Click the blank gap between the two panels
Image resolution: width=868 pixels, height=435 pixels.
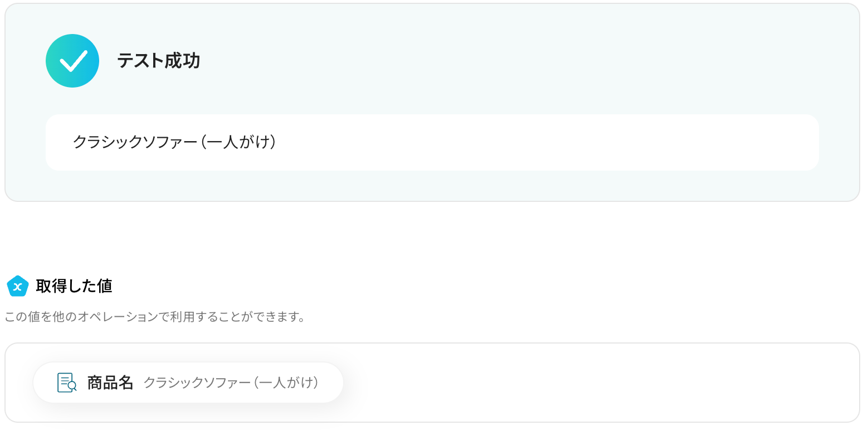pos(432,237)
